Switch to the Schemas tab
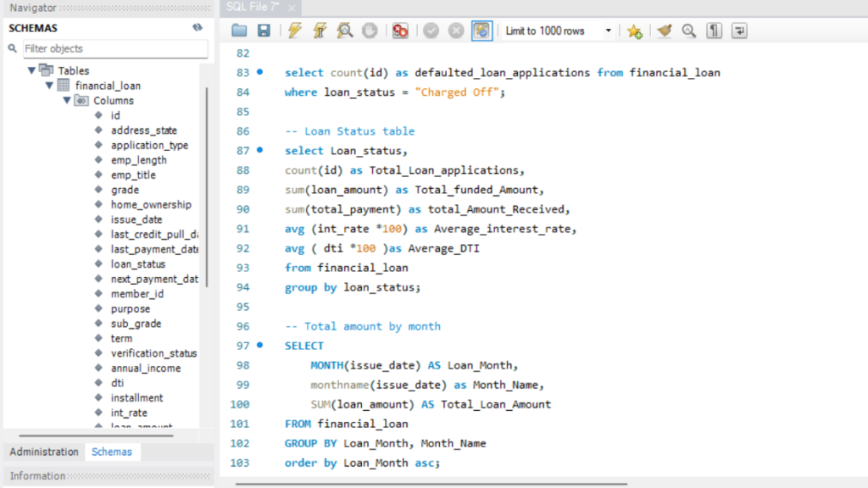This screenshot has width=868, height=488. click(112, 452)
